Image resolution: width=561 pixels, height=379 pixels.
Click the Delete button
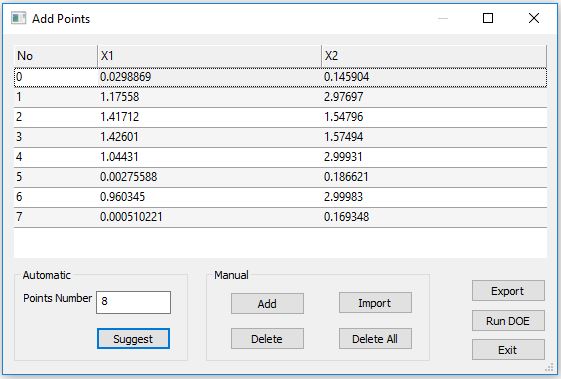click(x=267, y=339)
